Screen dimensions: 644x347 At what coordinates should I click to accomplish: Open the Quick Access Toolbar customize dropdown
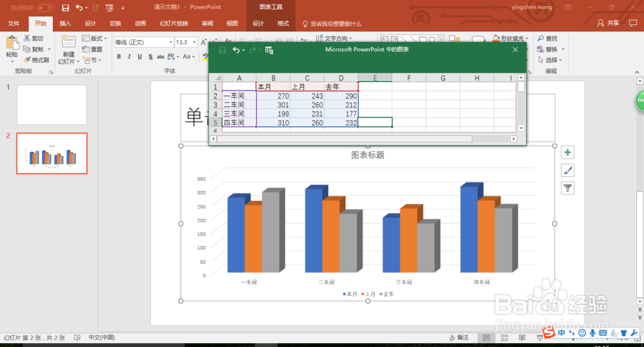(123, 8)
